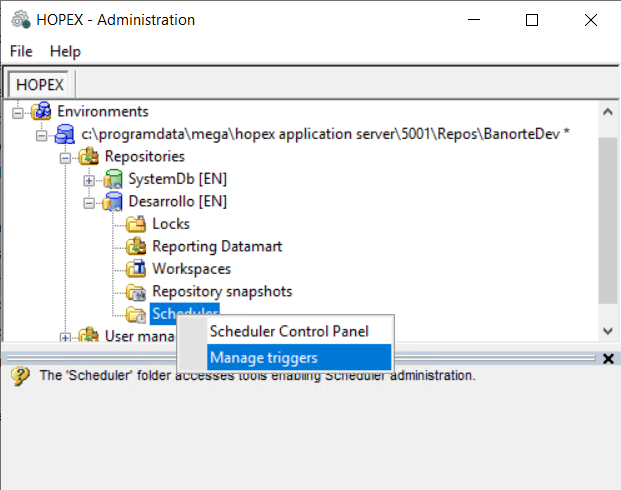
Task: Click the Repository snapshots folder icon
Action: tap(136, 292)
